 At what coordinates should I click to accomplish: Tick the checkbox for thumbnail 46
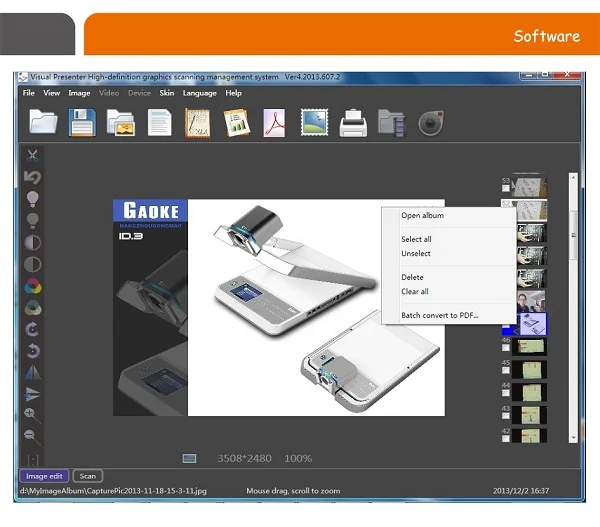coord(505,348)
